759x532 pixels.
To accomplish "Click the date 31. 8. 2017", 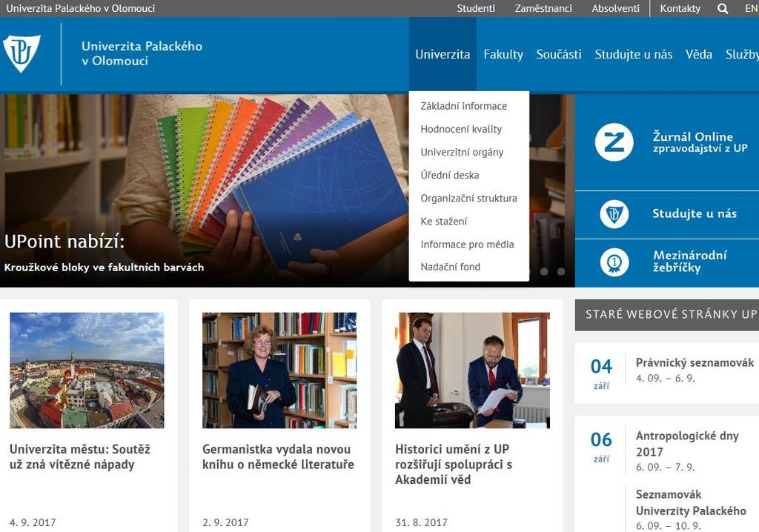I will point(421,522).
